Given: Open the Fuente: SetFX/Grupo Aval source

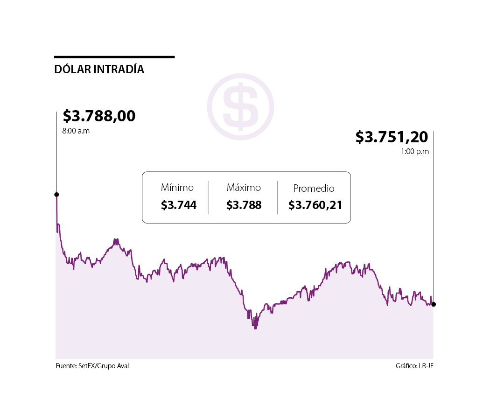Looking at the screenshot, I should (92, 366).
